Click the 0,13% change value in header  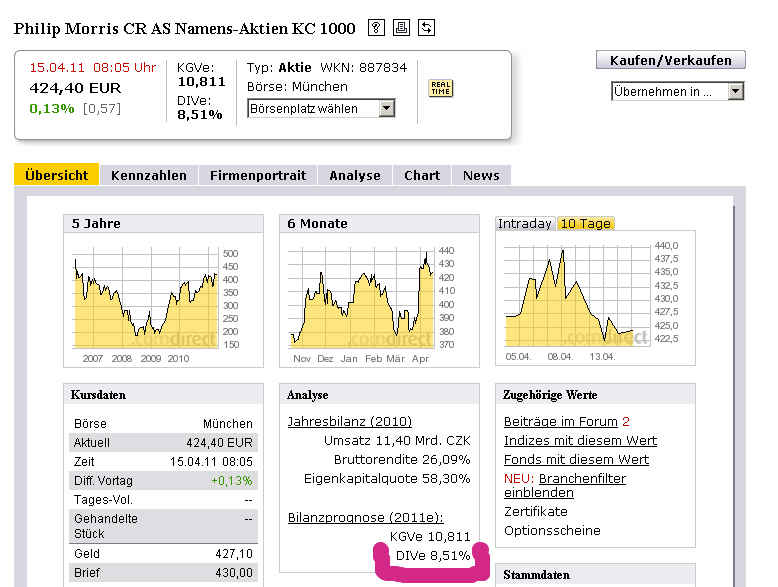coord(52,108)
